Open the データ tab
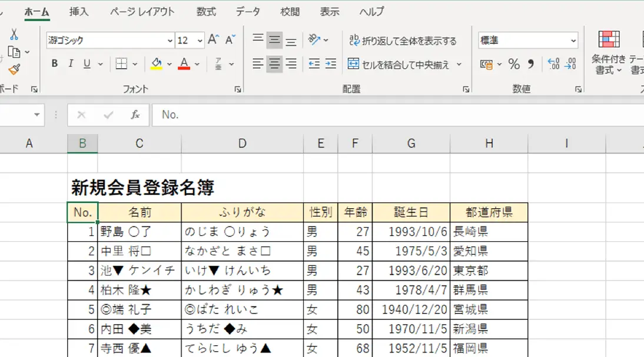Image resolution: width=644 pixels, height=357 pixels. pyautogui.click(x=248, y=12)
